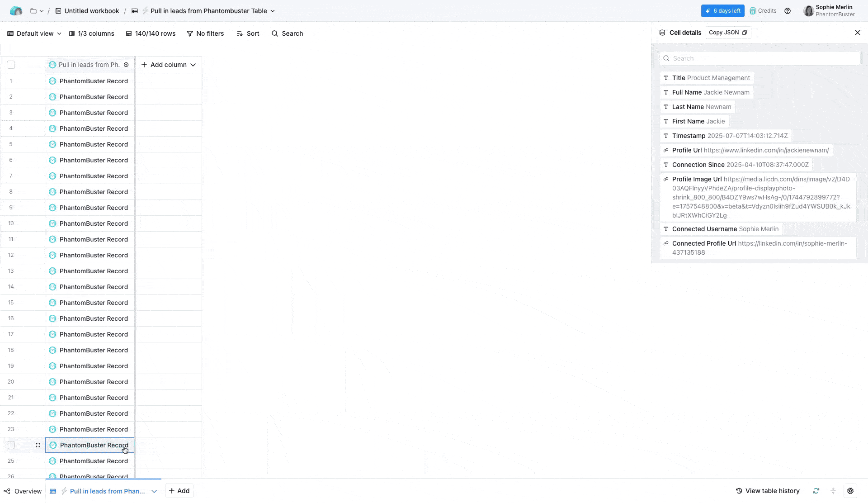Expand the Pull in leads table name dropdown
The image size is (868, 503).
[273, 11]
